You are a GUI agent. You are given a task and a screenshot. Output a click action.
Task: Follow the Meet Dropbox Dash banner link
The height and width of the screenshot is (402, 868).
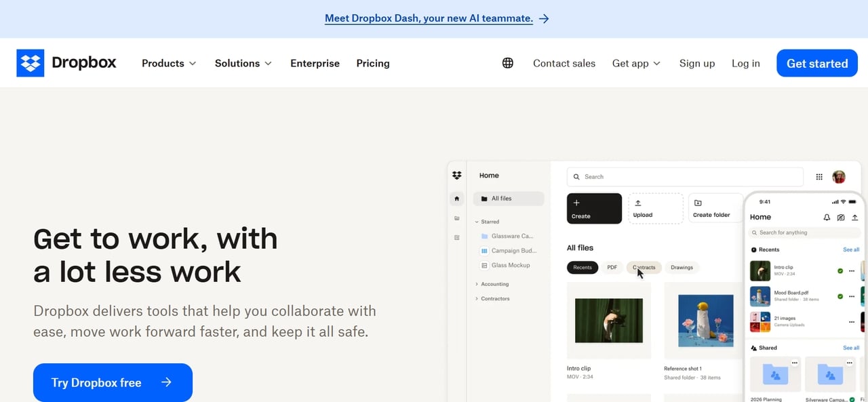(429, 19)
